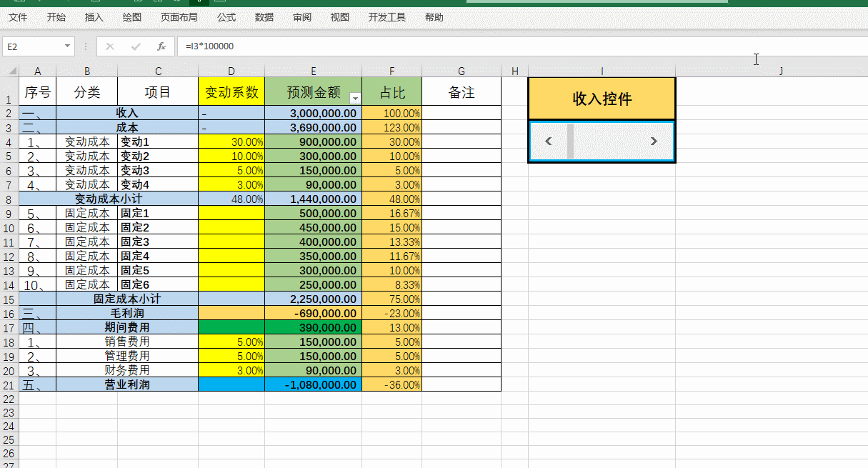Screen dimensions: 868x468
Task: Click the 期间费用 label cell
Action: tap(127, 327)
